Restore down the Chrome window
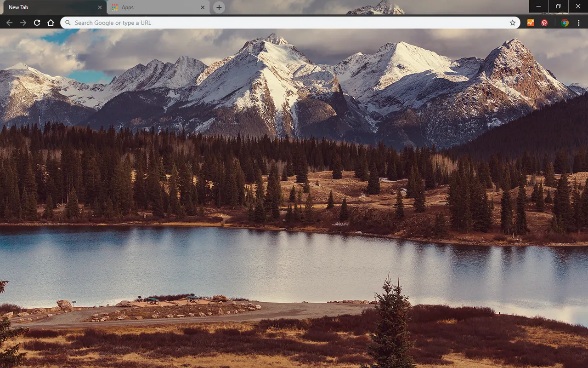Screen dimensions: 588x368 point(558,6)
